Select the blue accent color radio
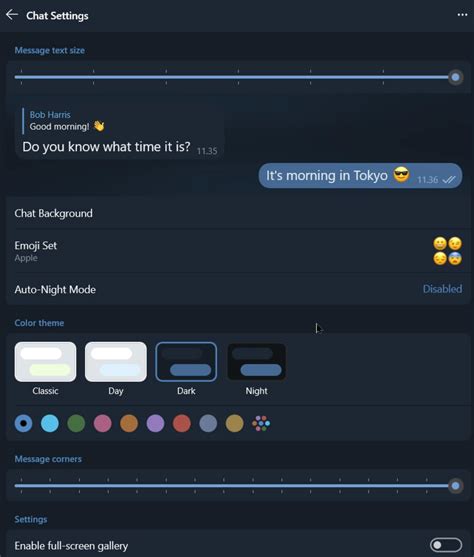This screenshot has width=474, height=557. pyautogui.click(x=23, y=423)
